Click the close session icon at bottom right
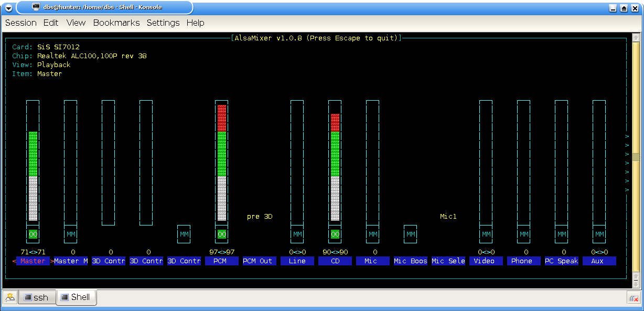The height and width of the screenshot is (311, 644). (633, 298)
